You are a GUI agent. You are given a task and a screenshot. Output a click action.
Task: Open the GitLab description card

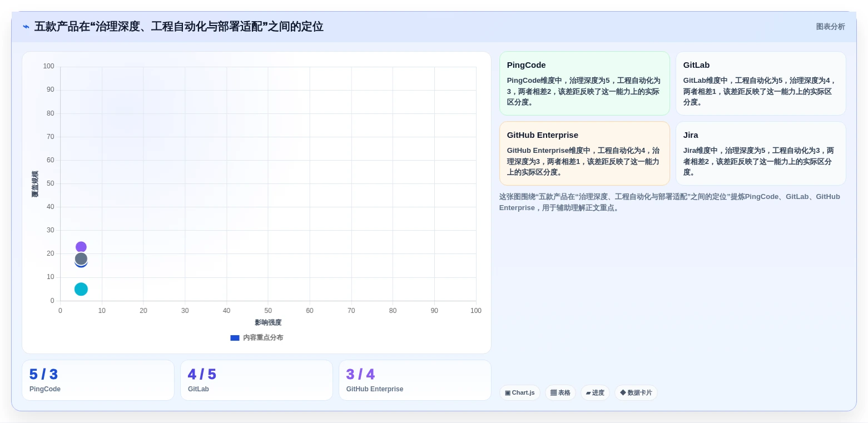pos(761,83)
